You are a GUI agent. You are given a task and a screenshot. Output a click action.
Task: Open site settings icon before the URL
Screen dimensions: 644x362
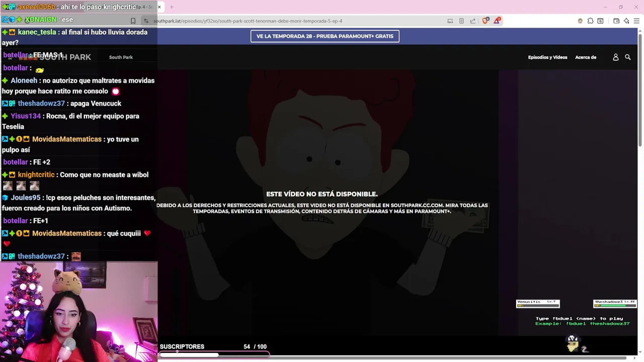coord(146,21)
